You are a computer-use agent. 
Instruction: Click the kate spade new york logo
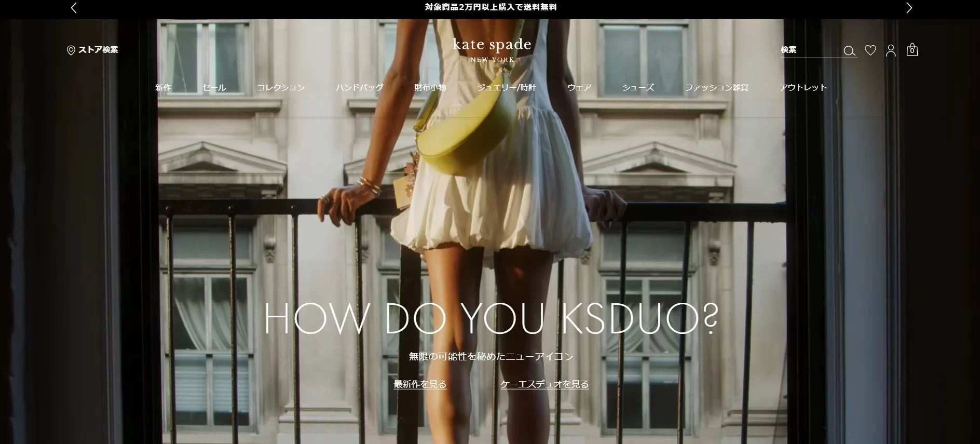click(492, 50)
